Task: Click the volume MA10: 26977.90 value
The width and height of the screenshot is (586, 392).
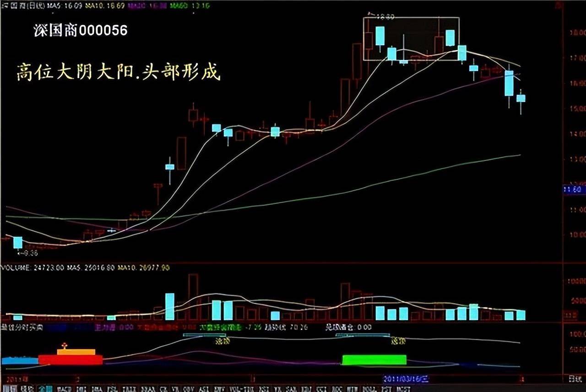Action: [145, 267]
